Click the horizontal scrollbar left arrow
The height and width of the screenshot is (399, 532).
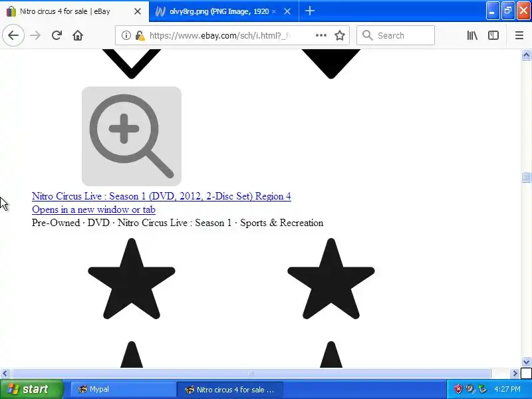coord(5,374)
